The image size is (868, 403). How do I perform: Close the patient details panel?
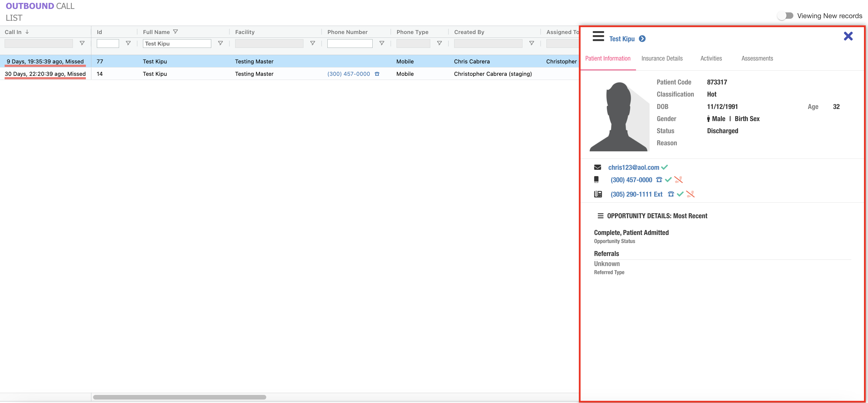(848, 36)
